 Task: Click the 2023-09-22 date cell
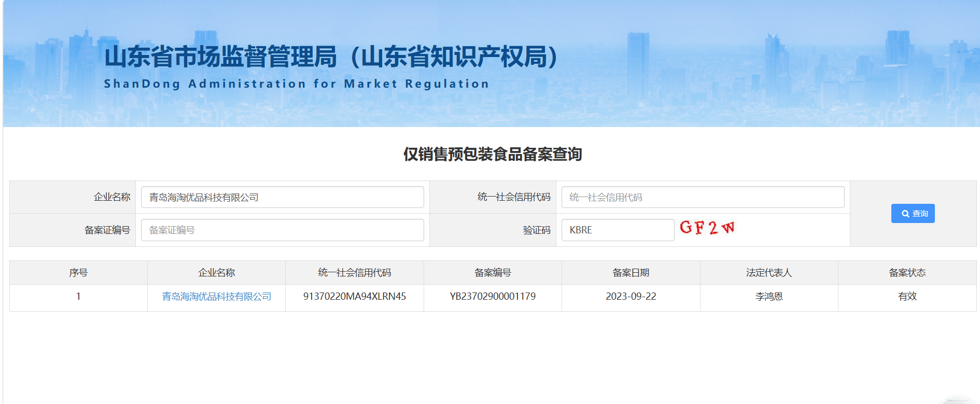[631, 297]
